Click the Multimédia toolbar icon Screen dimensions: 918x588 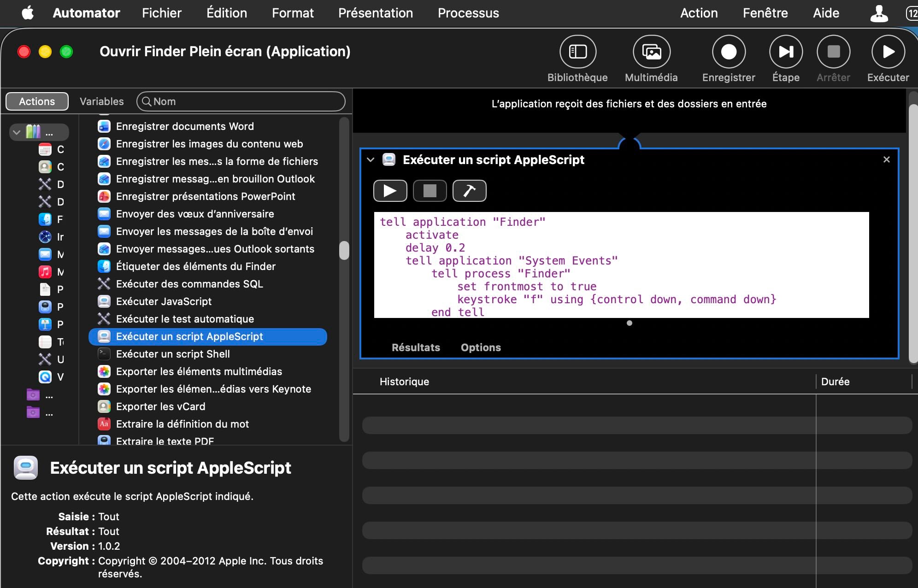point(651,52)
